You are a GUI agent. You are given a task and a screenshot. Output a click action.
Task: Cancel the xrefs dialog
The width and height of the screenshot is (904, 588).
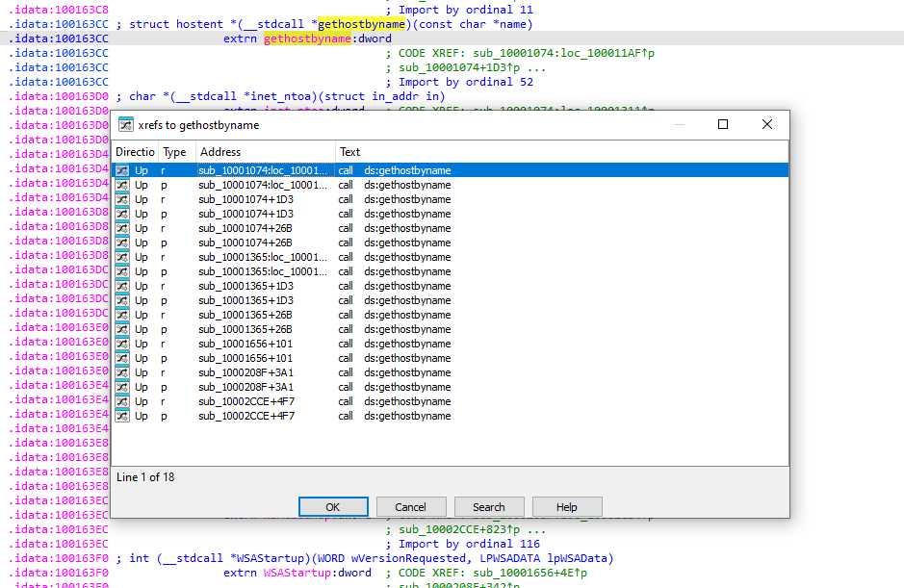pos(411,507)
